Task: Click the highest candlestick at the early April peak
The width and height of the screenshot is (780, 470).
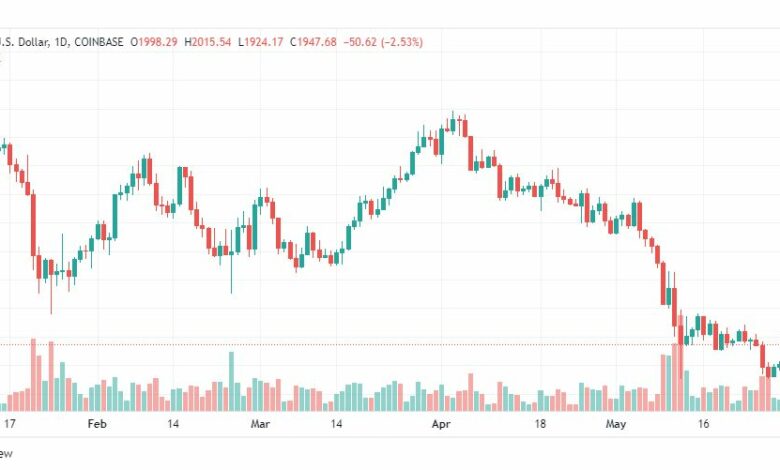Action: click(453, 123)
